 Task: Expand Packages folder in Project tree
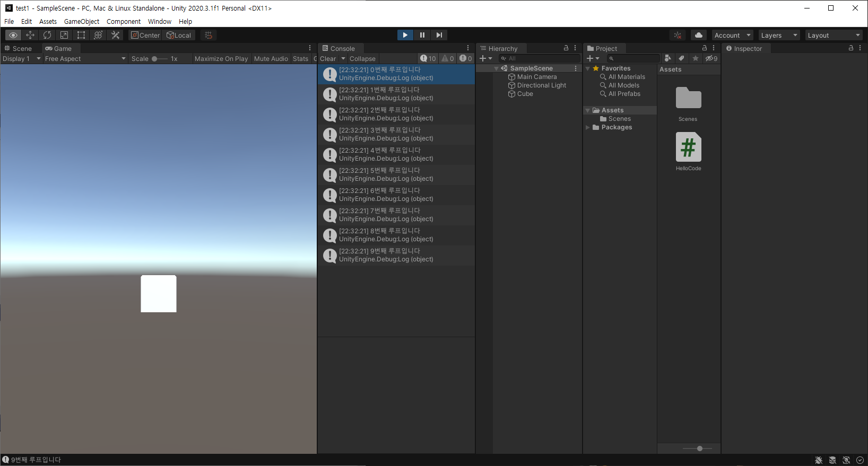click(x=588, y=127)
